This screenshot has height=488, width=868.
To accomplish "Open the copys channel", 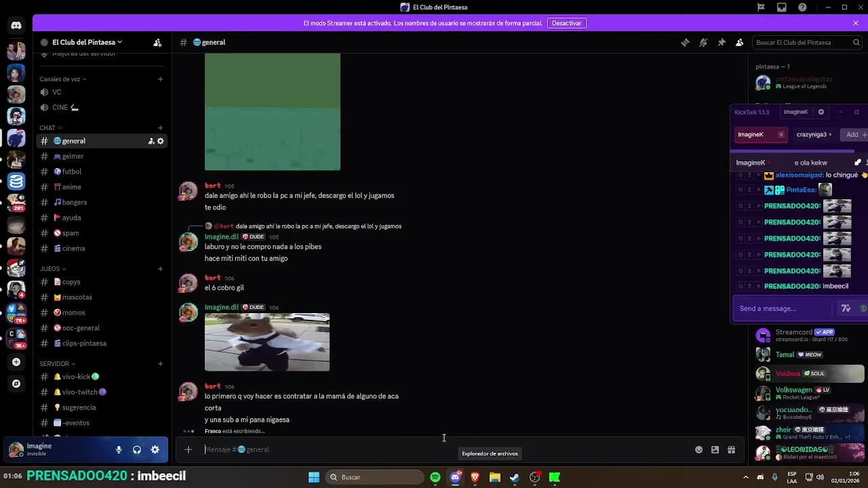I will (x=102, y=282).
